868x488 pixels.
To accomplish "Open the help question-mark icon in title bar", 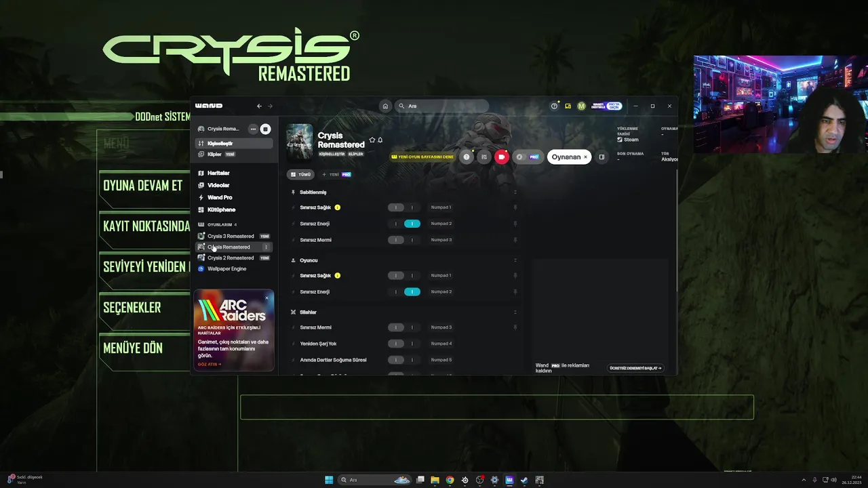I will click(x=554, y=106).
